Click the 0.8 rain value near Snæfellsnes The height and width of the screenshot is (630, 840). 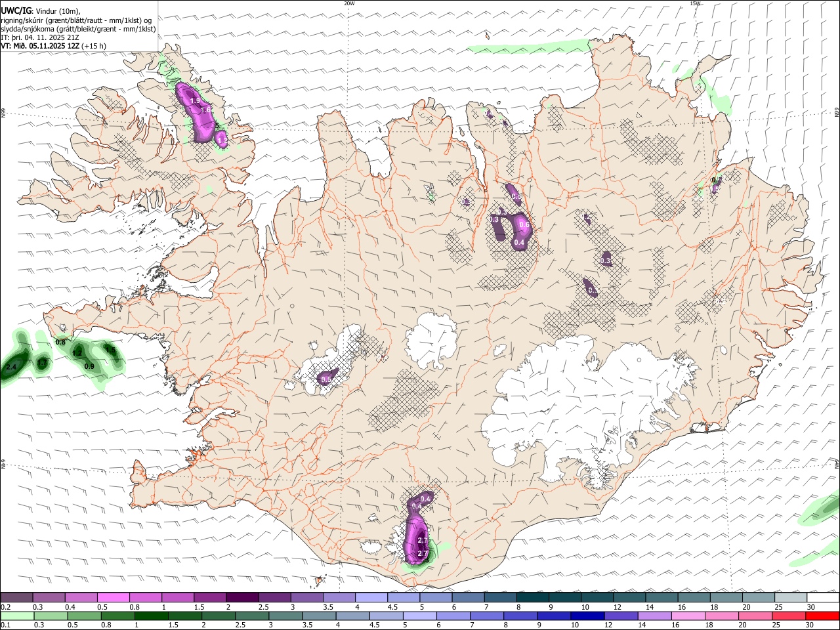(x=60, y=343)
